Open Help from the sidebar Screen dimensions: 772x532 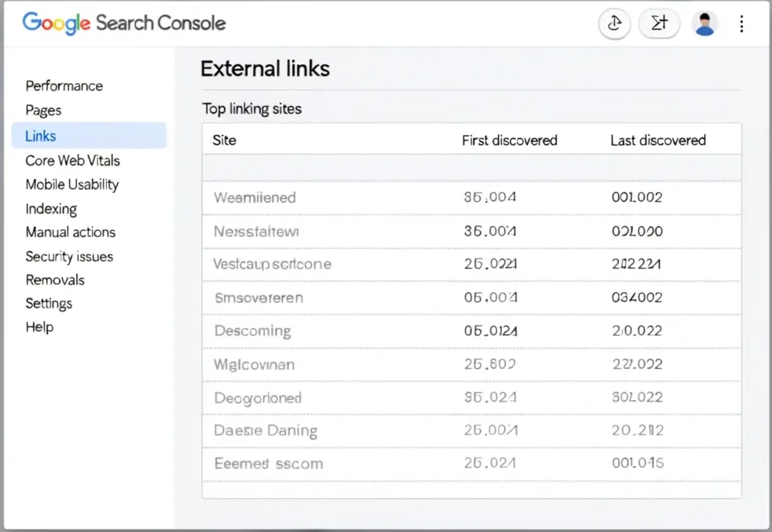click(39, 326)
